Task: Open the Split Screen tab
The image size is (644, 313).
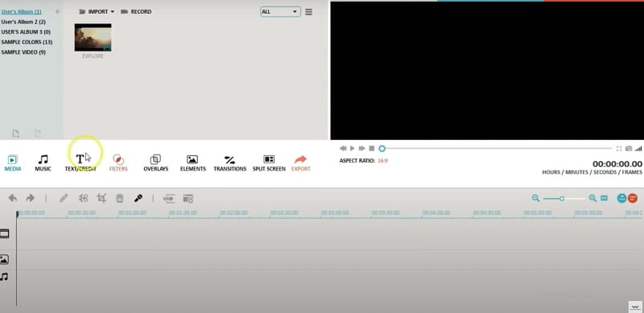Action: [269, 163]
